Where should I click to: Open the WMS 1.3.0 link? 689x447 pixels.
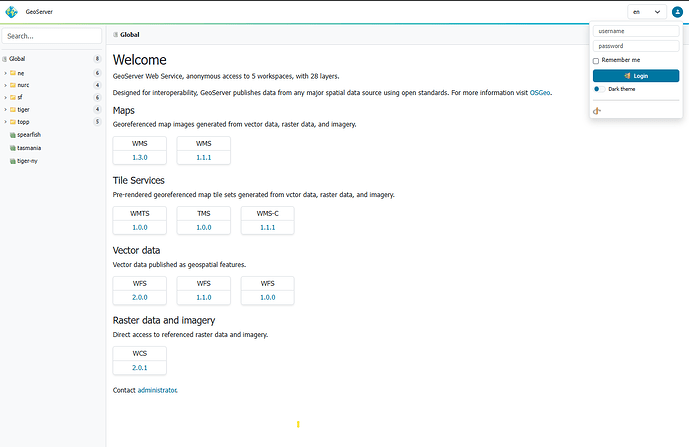tap(140, 157)
